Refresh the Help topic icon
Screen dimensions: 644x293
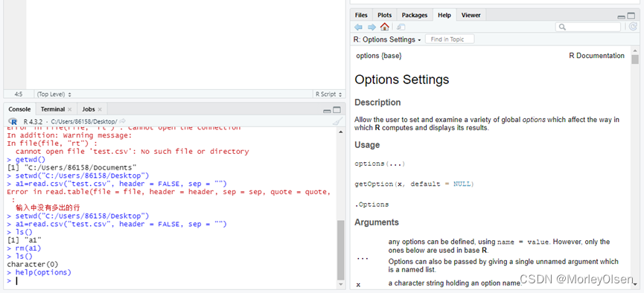click(633, 27)
